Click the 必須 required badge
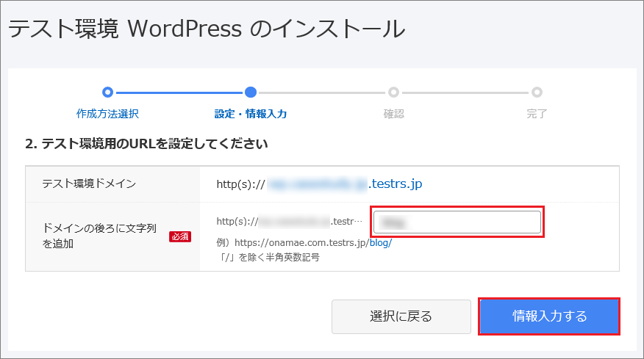 click(180, 236)
